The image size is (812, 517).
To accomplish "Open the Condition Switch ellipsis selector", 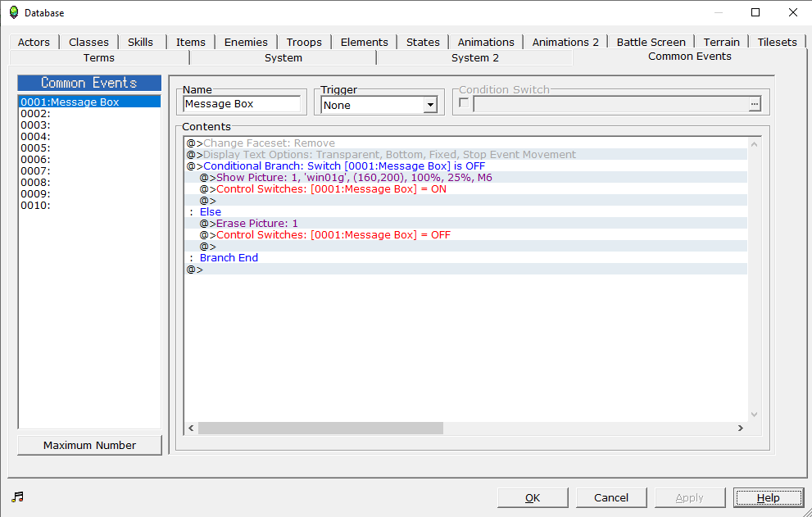I will 755,104.
